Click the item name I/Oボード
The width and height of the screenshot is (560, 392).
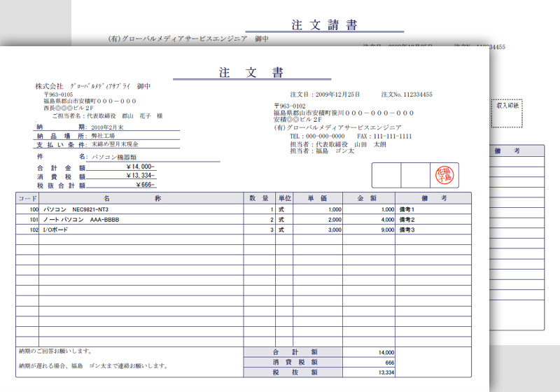(55, 230)
